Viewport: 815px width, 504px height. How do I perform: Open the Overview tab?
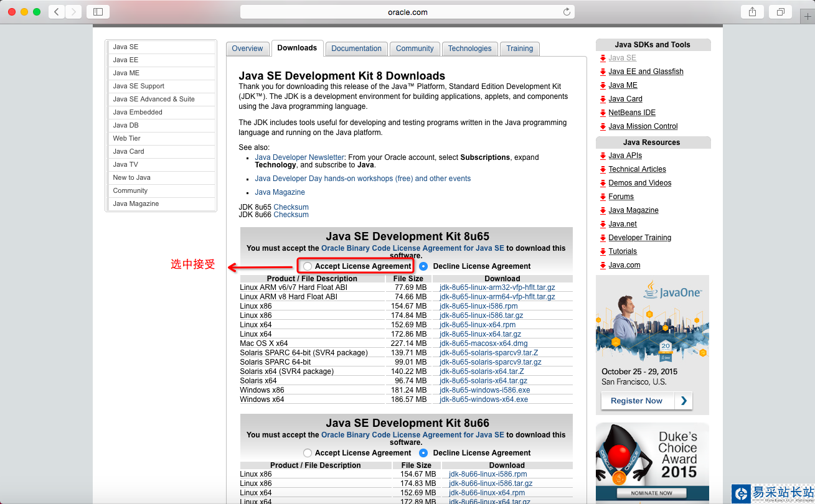pos(247,49)
